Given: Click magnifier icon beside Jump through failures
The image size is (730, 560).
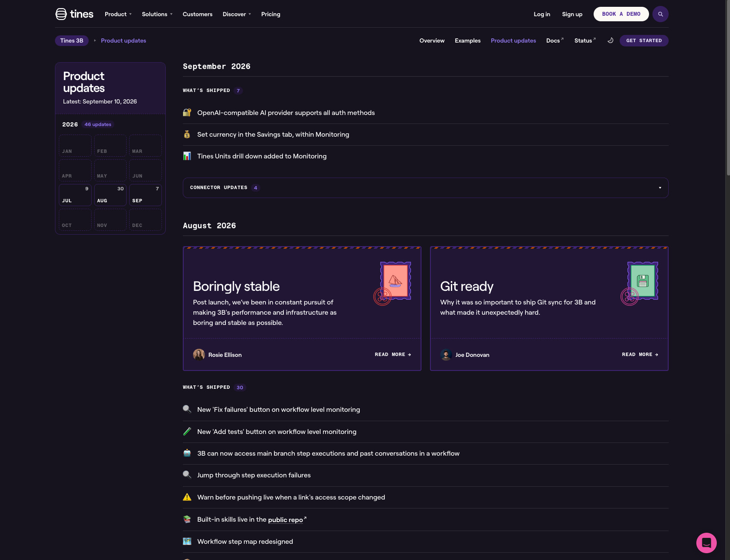Looking at the screenshot, I should click(187, 475).
